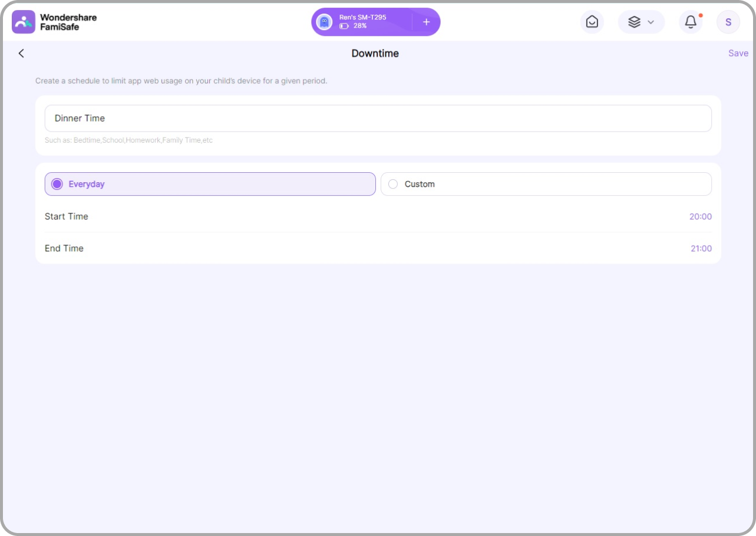Image resolution: width=756 pixels, height=536 pixels.
Task: Expand the layers features dropdown
Action: click(x=641, y=22)
